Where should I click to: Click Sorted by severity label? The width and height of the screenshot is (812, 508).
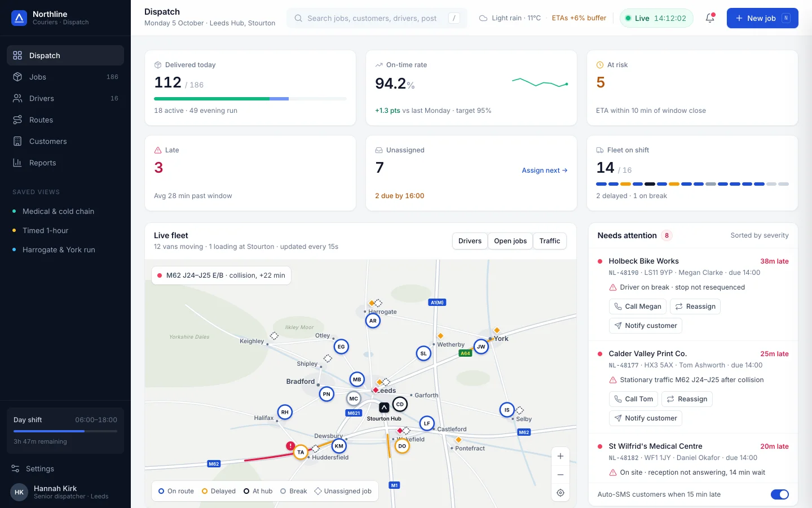760,235
